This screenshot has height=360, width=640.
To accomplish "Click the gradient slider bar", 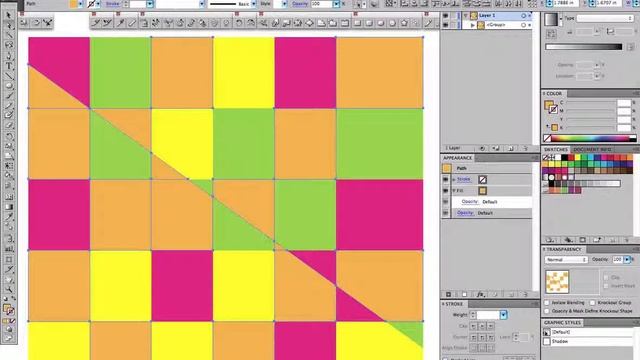I will tap(584, 47).
